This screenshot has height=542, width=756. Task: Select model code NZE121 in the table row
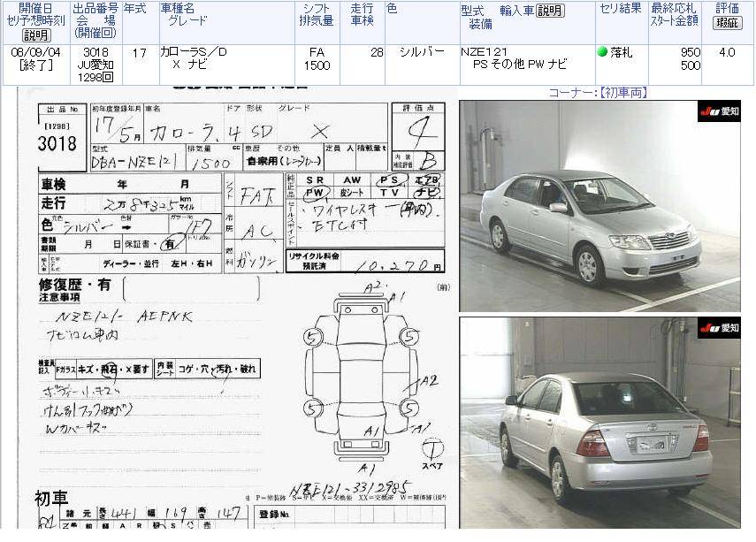tap(484, 51)
